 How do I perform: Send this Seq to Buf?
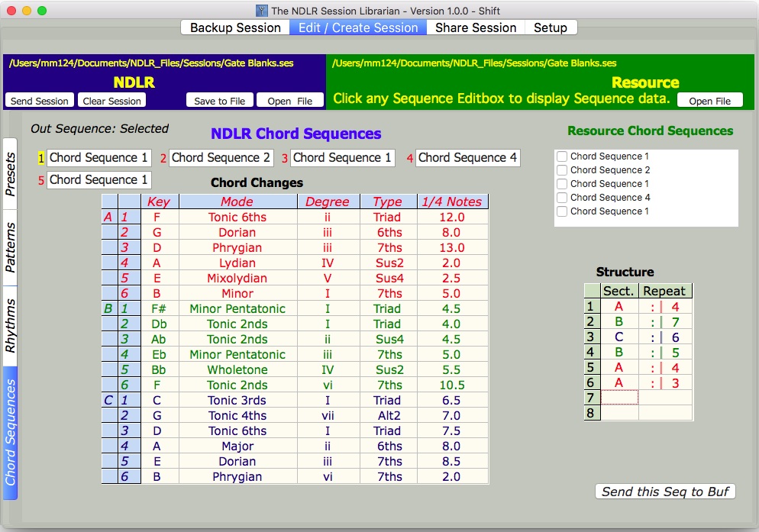664,492
